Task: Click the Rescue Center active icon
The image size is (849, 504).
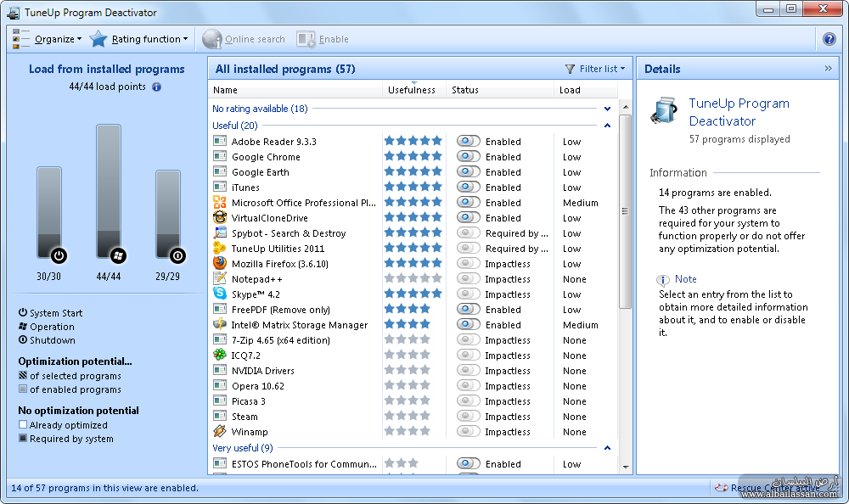Action: [x=721, y=488]
